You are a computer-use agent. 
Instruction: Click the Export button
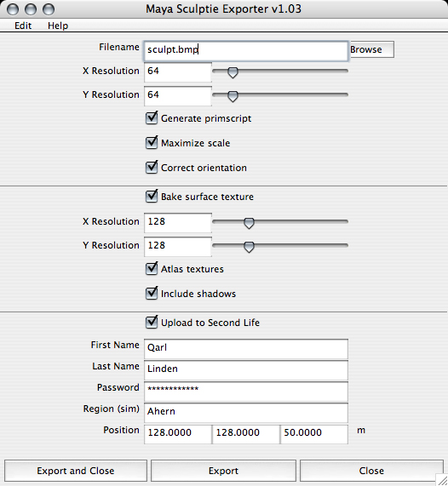click(223, 471)
